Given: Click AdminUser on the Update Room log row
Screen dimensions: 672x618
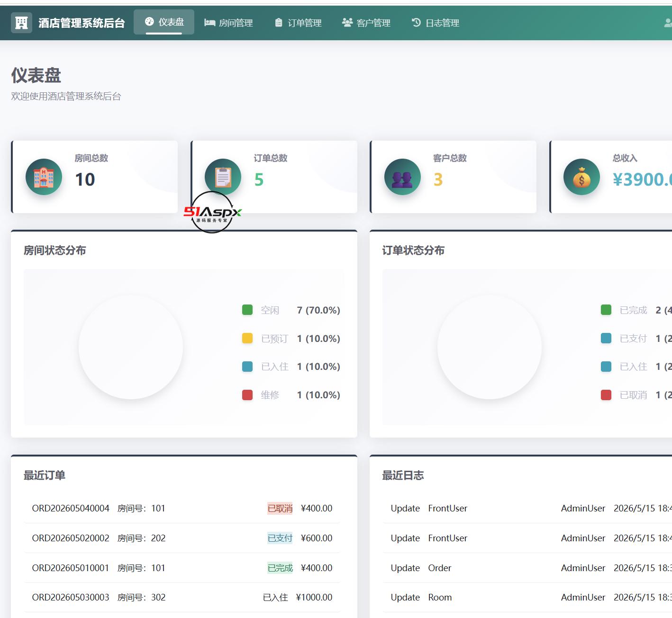Looking at the screenshot, I should (583, 597).
